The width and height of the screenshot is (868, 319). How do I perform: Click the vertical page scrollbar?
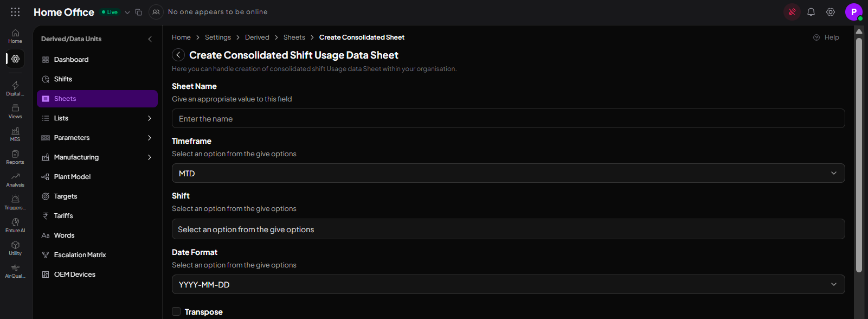pyautogui.click(x=859, y=155)
